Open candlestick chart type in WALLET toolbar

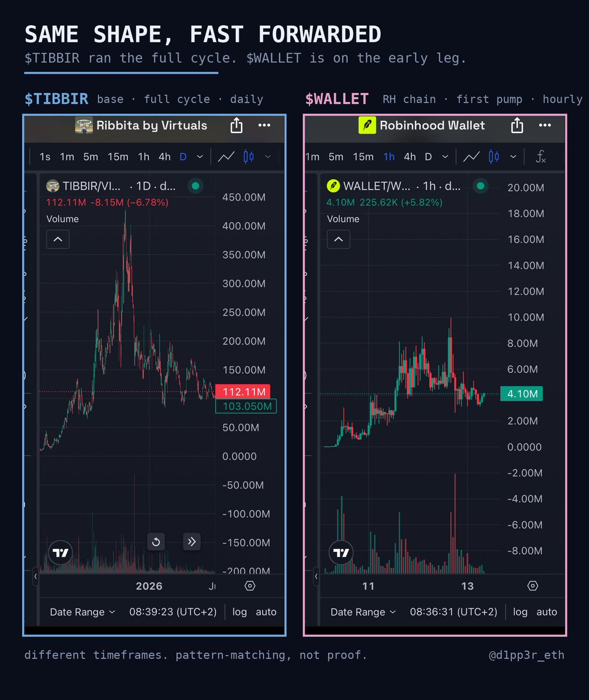[494, 156]
